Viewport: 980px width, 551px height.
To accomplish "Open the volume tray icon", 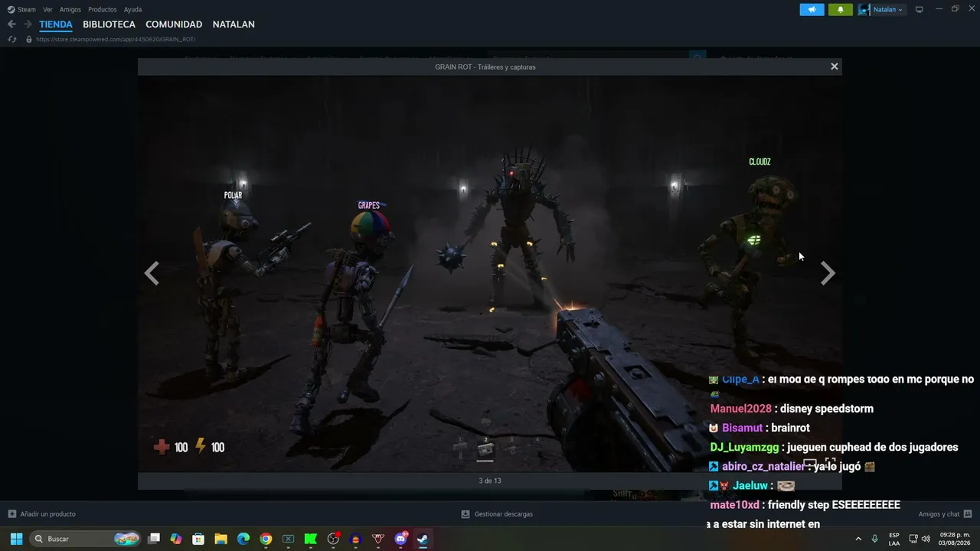I will click(x=926, y=539).
